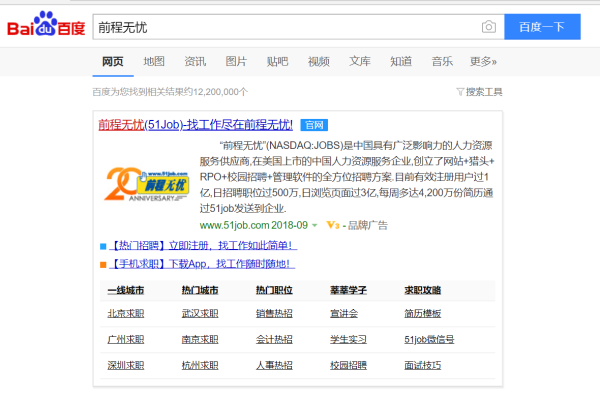Open the 南京求职 link
Screen dimensions: 600x399
click(200, 339)
